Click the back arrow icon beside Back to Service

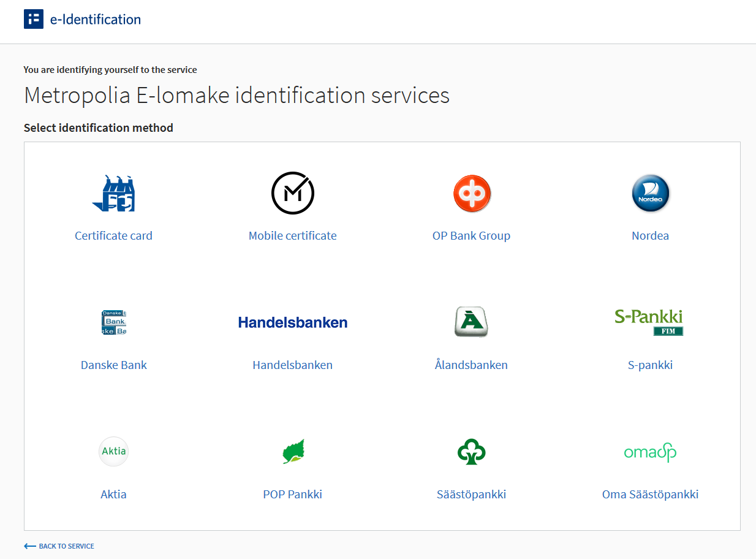(30, 546)
